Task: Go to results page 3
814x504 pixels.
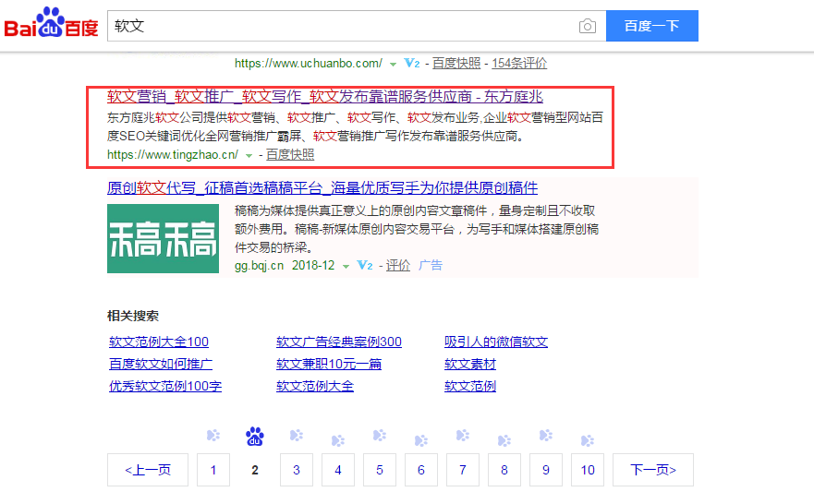Action: (x=297, y=470)
